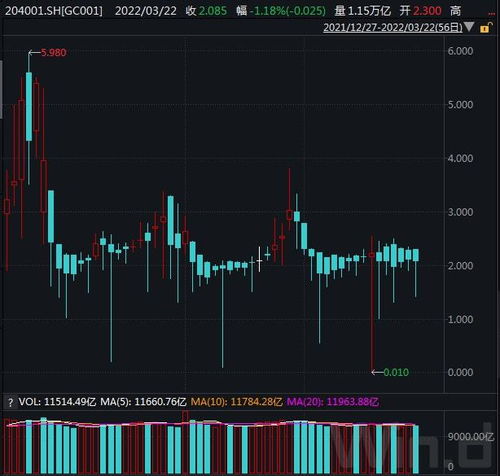
Task: Click the red ellipsis overflow in header
Action: pos(491,14)
